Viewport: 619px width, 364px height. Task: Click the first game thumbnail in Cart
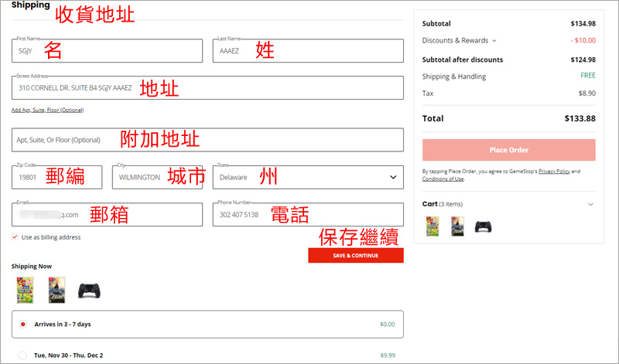coord(432,226)
